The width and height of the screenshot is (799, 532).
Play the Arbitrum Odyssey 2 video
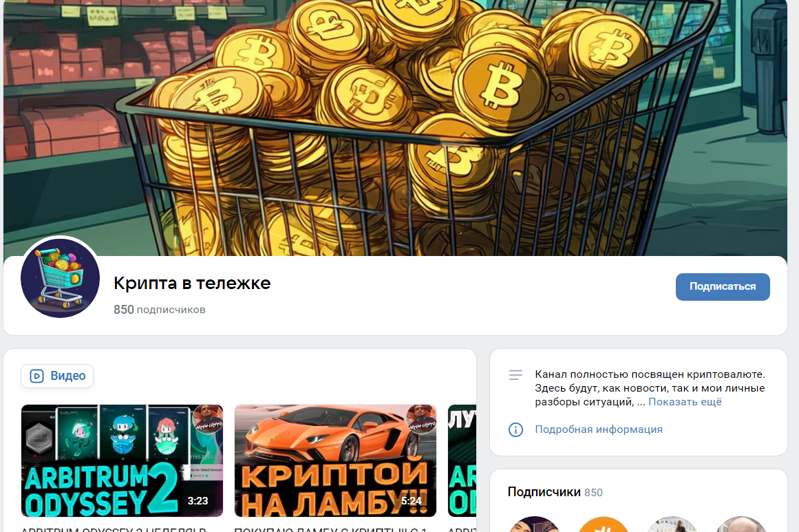pos(122,460)
